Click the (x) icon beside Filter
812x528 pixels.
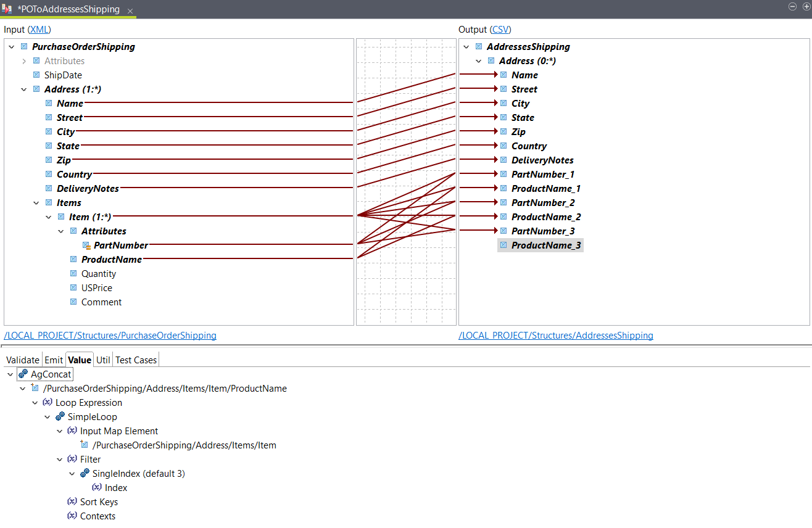pos(72,459)
